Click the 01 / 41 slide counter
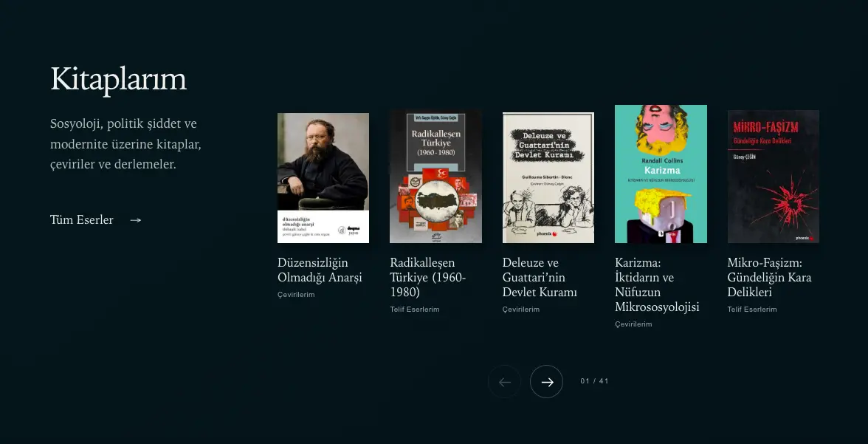 (595, 381)
